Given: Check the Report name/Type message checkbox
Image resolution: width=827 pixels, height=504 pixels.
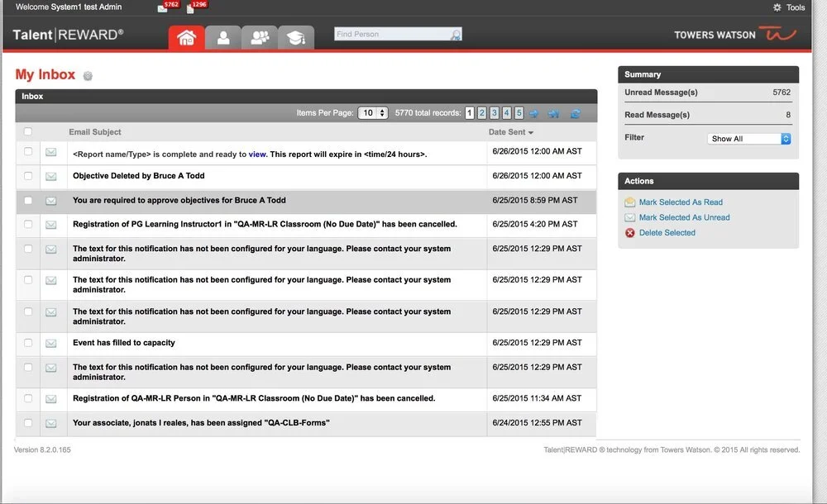Looking at the screenshot, I should pyautogui.click(x=28, y=151).
